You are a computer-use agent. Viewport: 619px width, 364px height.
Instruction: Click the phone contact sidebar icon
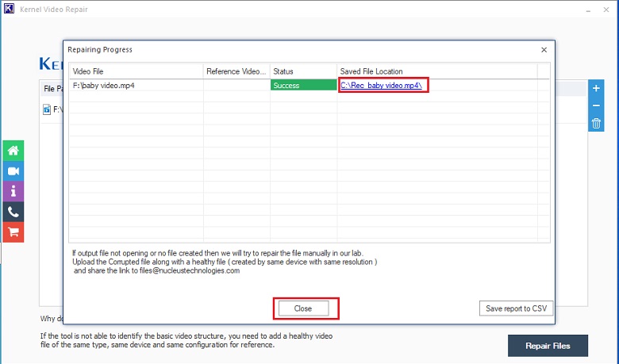pos(13,213)
